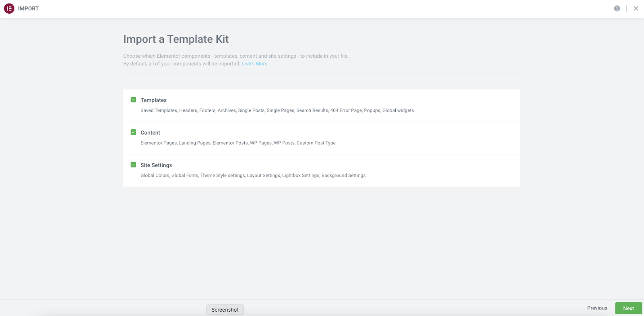
Task: Click the Site Settings label text
Action: click(x=156, y=165)
